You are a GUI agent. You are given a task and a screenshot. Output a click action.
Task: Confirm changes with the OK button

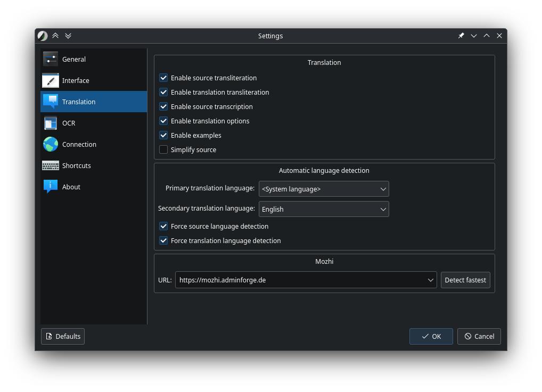(x=431, y=336)
